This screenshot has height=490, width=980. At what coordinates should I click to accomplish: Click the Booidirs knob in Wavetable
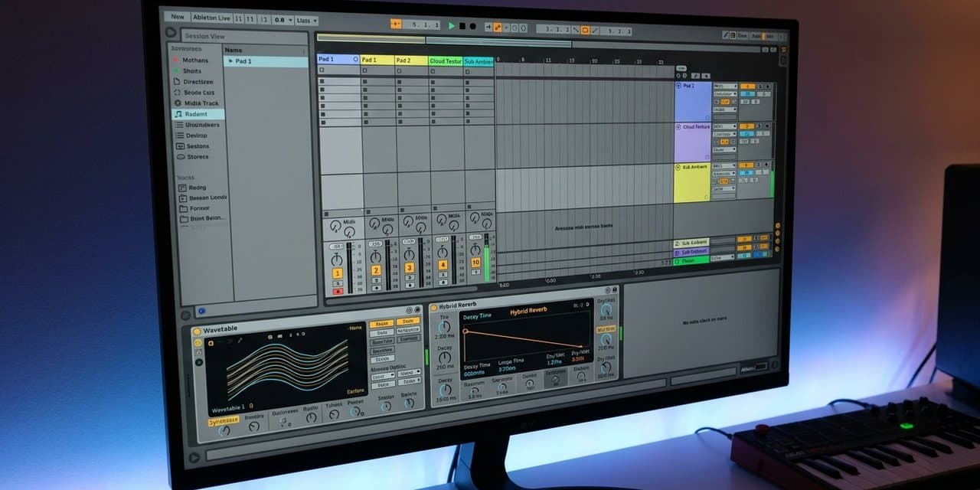pyautogui.click(x=254, y=426)
